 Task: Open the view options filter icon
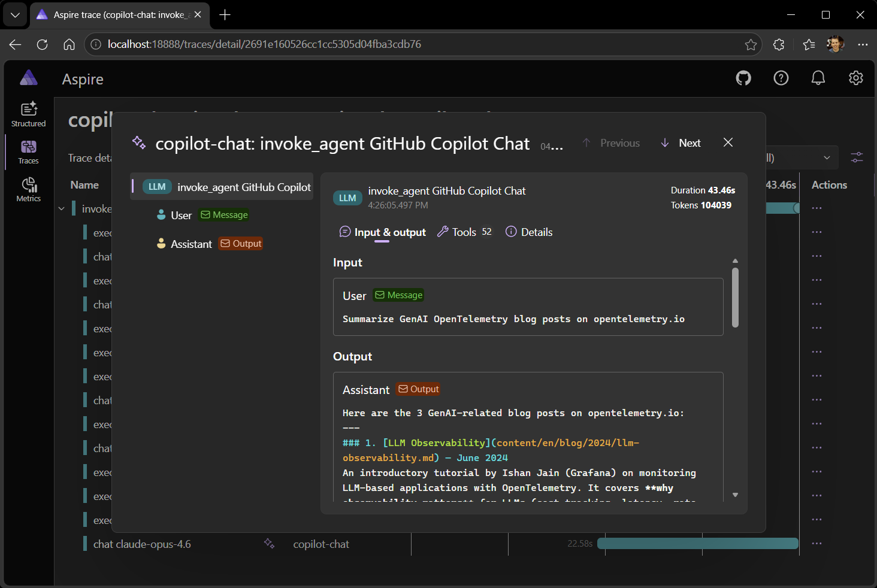[x=857, y=157]
